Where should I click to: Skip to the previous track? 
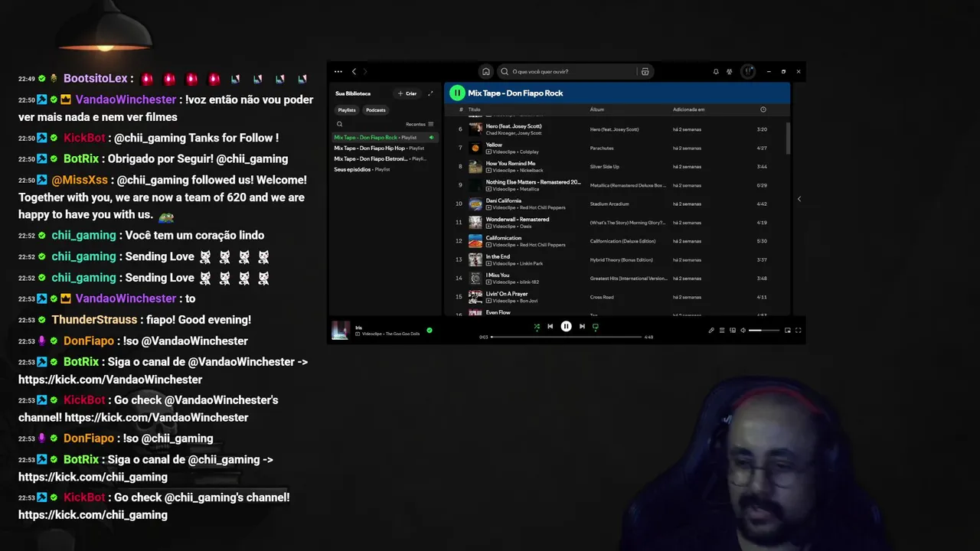(550, 327)
